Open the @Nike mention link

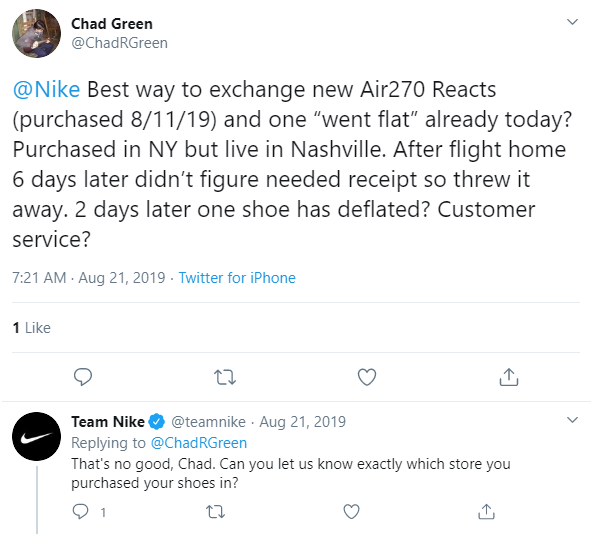click(47, 90)
